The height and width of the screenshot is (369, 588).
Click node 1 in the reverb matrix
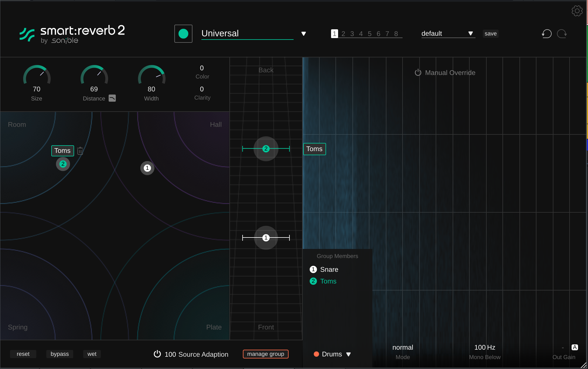[147, 168]
